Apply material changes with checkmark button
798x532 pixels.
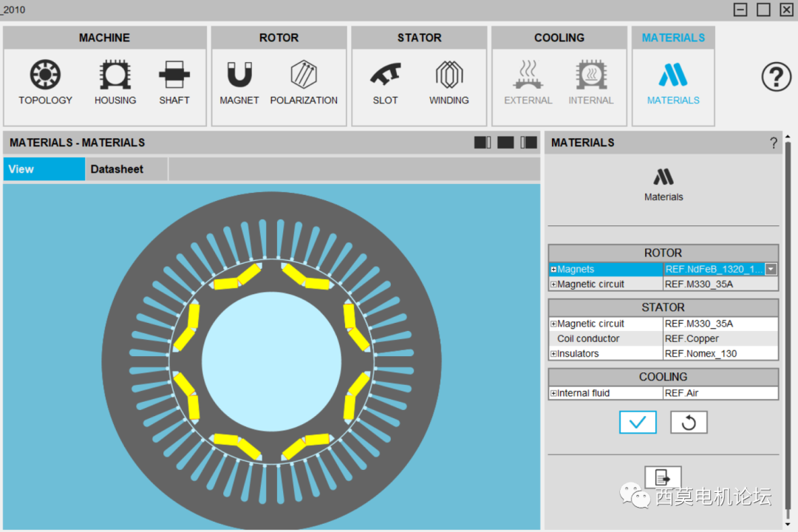(638, 422)
